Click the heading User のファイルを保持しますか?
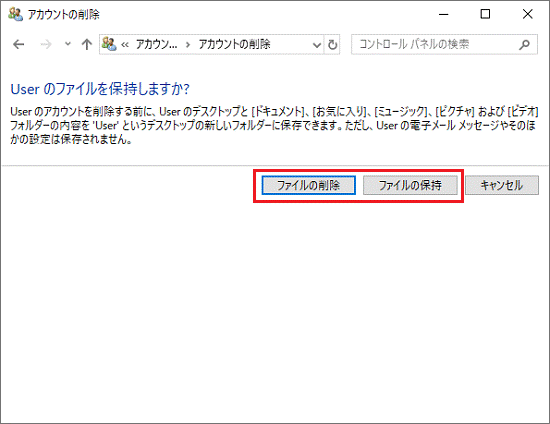The image size is (550, 424). 100,89
